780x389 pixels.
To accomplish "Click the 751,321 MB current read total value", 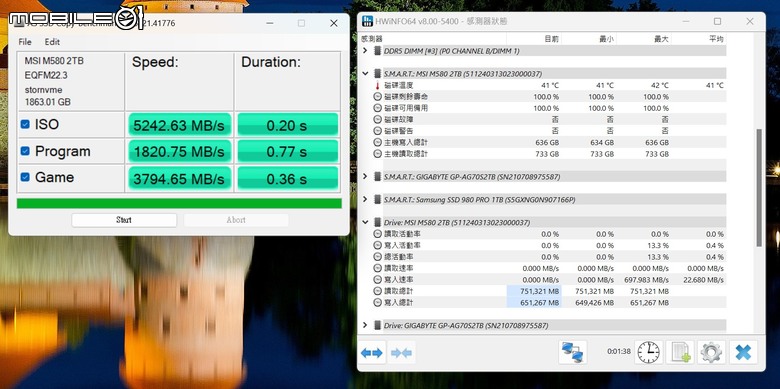I will (539, 292).
